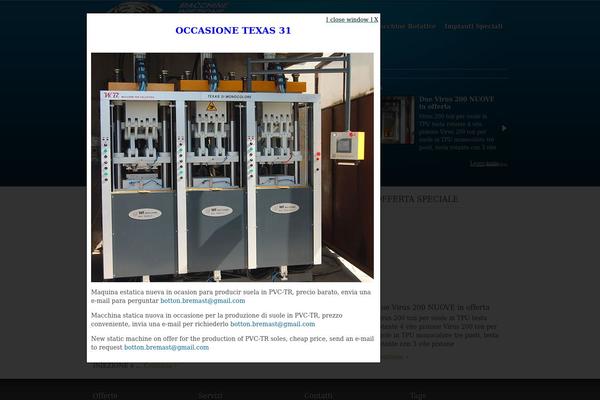
Task: Click the English text 'New static machine on offer'
Action: click(232, 343)
